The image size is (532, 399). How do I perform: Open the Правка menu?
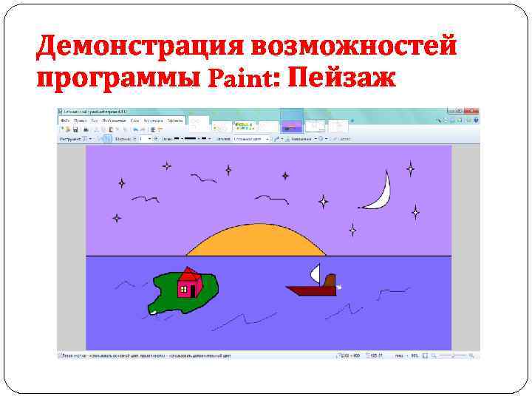point(81,120)
